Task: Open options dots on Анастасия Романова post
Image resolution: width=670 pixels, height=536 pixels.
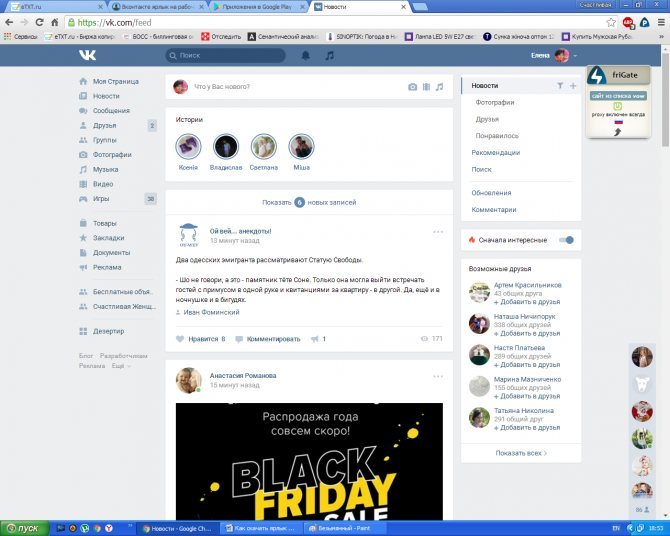Action: 438,376
